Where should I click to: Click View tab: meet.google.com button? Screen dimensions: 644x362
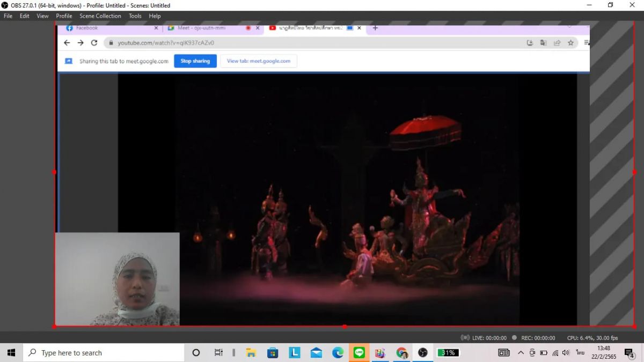point(258,61)
